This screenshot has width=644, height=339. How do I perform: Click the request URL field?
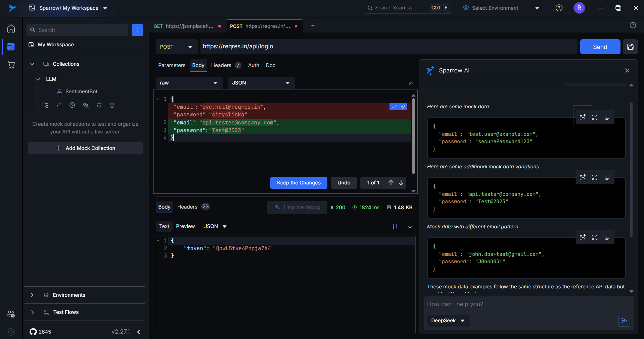coord(388,47)
